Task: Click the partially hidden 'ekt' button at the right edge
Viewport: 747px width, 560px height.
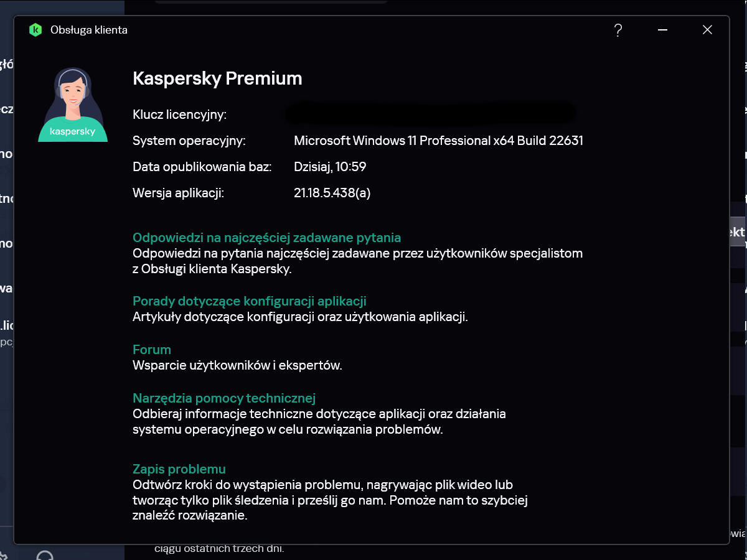Action: coord(737,232)
